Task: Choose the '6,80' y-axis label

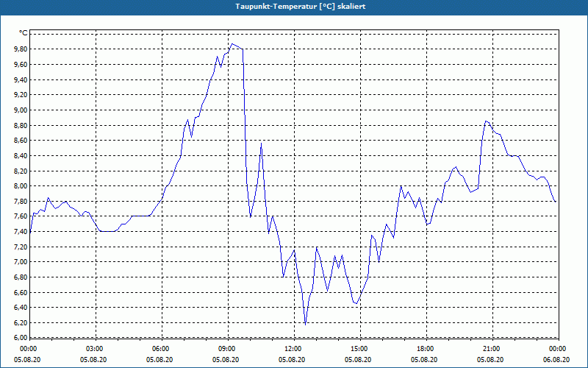Action: coord(21,277)
